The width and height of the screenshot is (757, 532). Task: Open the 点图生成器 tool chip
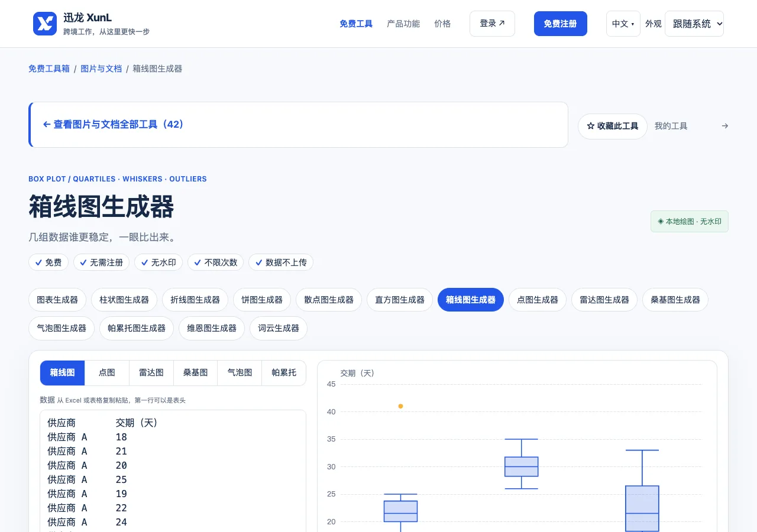[538, 300]
